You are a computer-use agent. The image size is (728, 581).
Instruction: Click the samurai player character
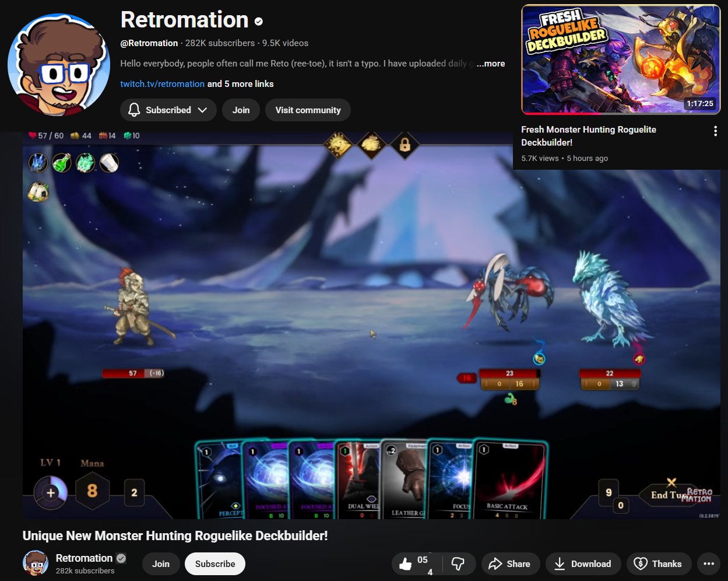pos(139,306)
